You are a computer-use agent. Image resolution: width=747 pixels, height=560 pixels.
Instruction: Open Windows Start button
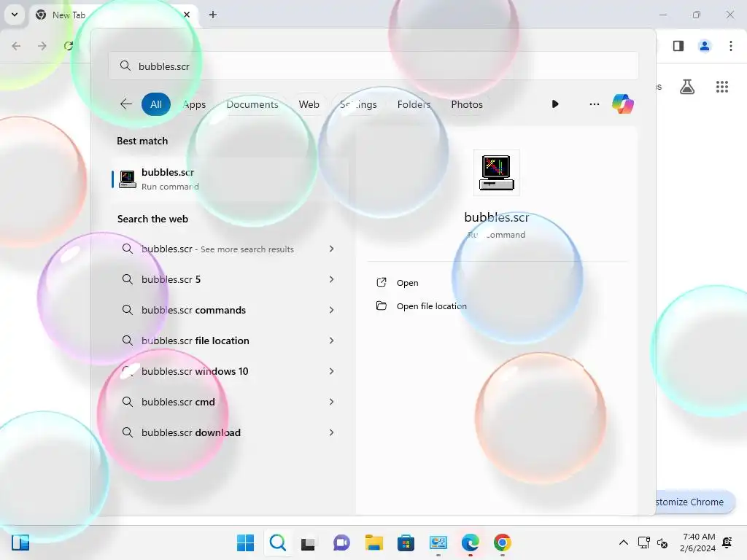click(x=245, y=542)
